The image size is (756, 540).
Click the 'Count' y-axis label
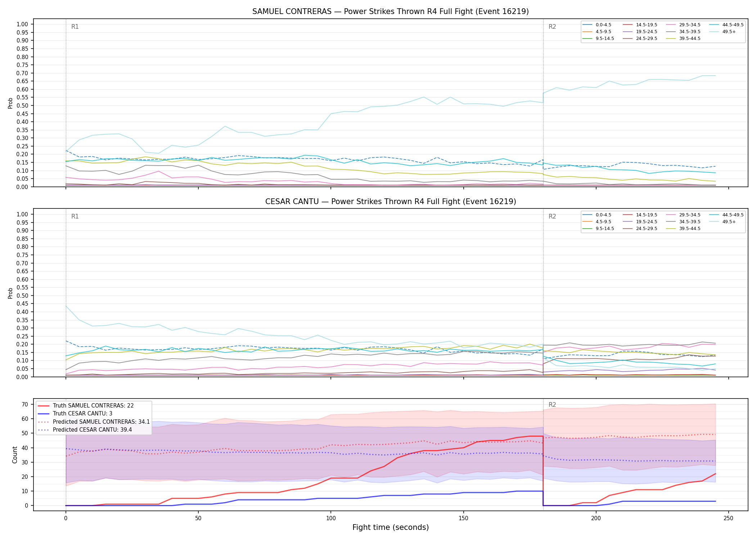[15, 455]
